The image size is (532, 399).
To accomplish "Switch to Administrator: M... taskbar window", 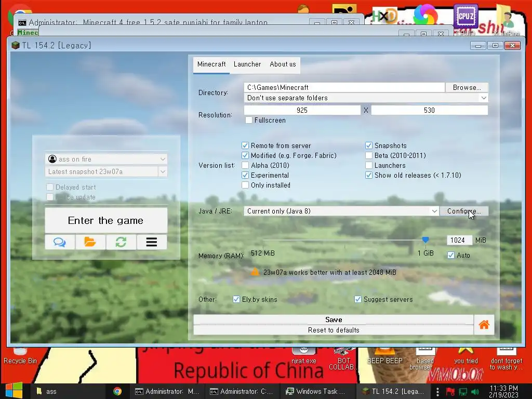I will point(167,391).
